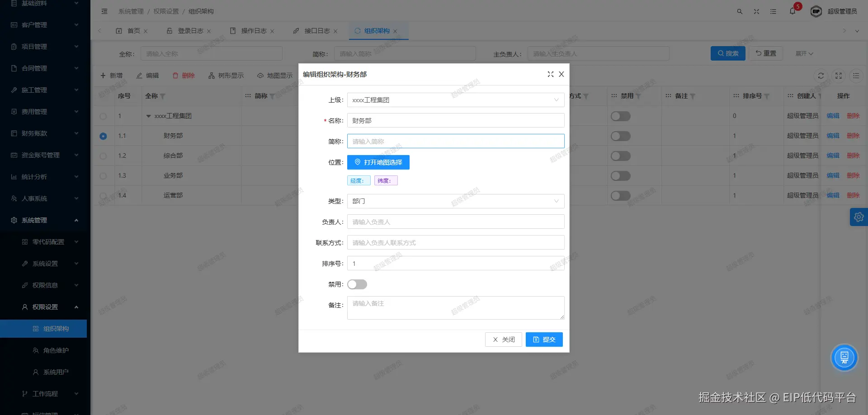Filter the 备注 column
This screenshot has height=415, width=868.
693,96
